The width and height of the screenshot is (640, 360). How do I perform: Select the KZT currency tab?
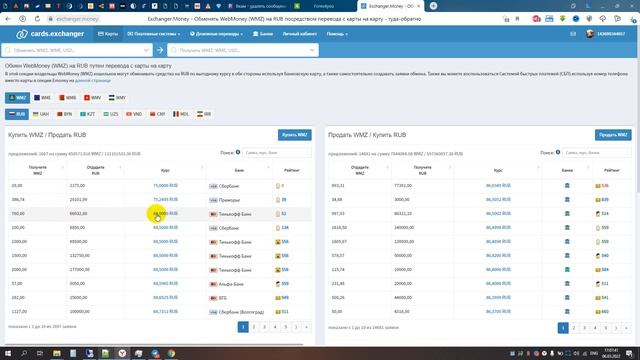88,114
